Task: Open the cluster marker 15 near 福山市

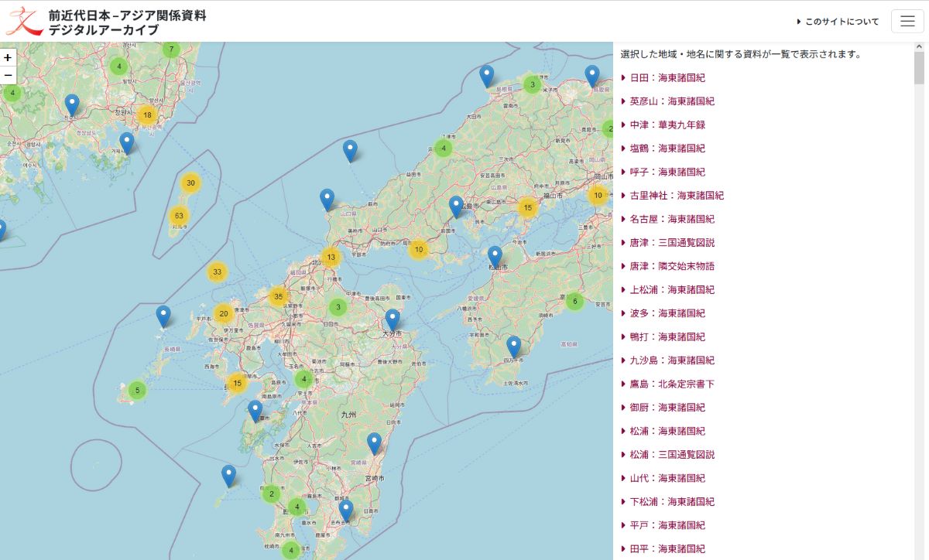Action: click(528, 207)
